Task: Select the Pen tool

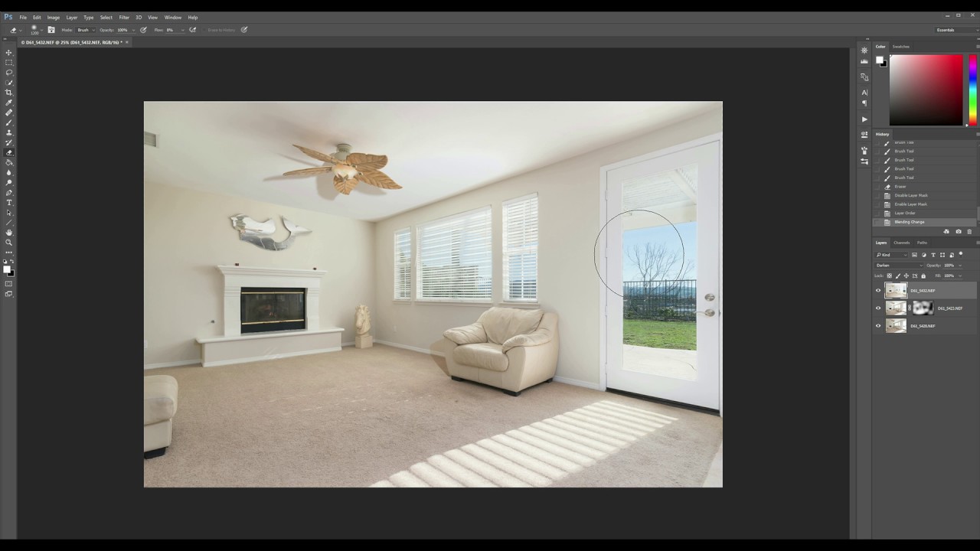Action: pyautogui.click(x=8, y=193)
